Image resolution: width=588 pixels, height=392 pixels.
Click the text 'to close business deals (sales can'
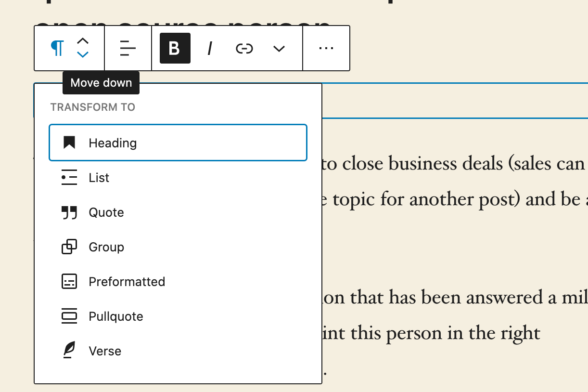(453, 164)
